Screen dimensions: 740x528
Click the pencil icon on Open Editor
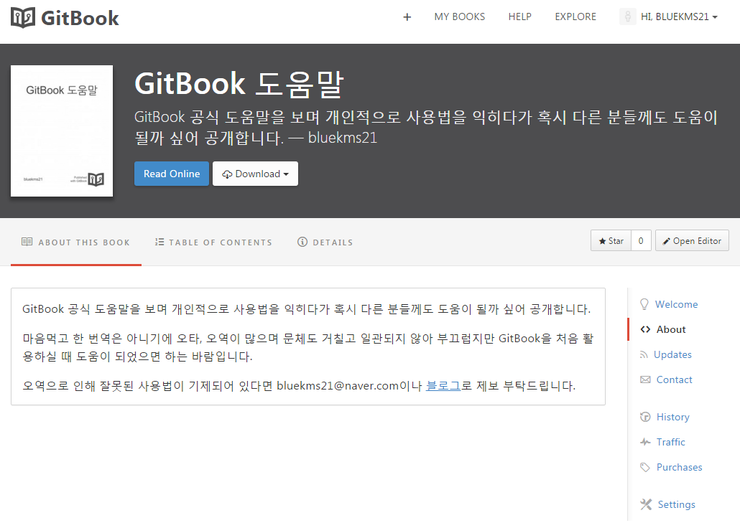(x=666, y=241)
